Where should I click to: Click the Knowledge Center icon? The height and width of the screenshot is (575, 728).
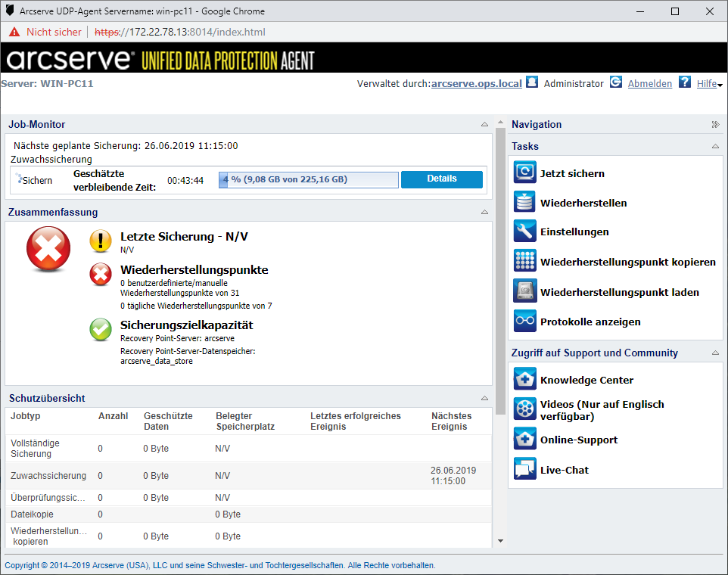pos(524,380)
